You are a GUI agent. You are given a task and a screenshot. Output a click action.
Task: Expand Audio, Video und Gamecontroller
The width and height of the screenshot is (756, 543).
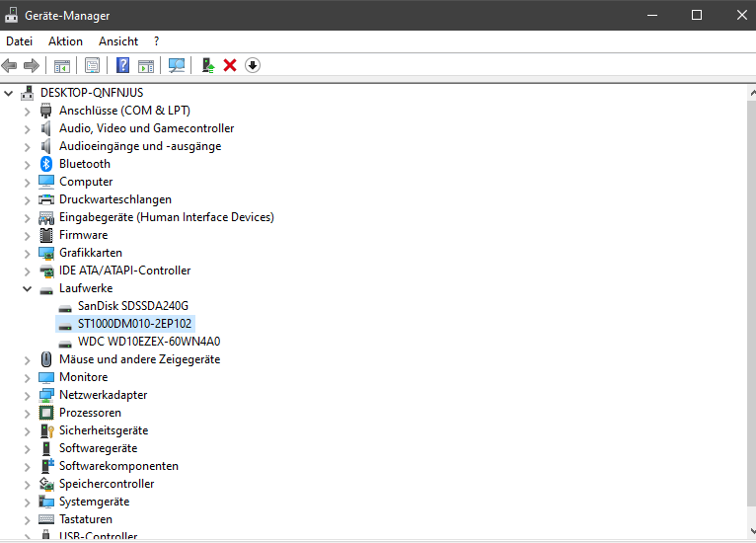click(x=27, y=129)
